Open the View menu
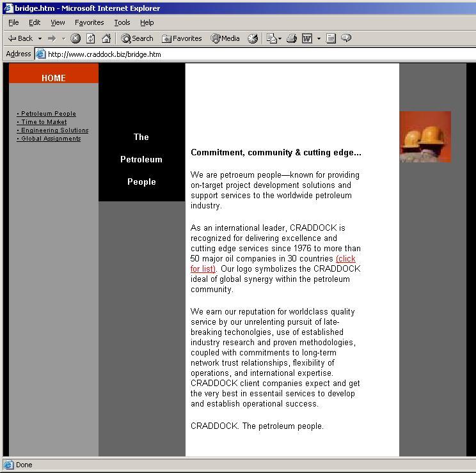The image size is (476, 473). click(58, 22)
